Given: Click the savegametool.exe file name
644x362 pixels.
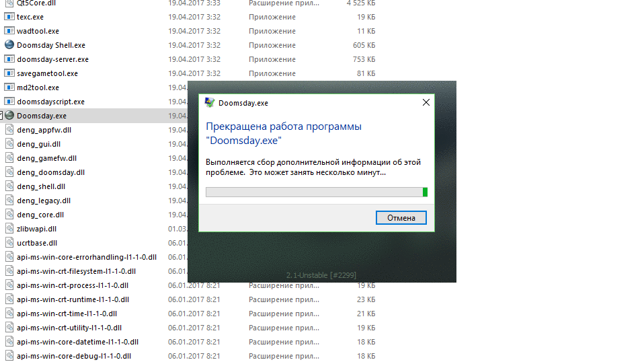Looking at the screenshot, I should click(47, 73).
